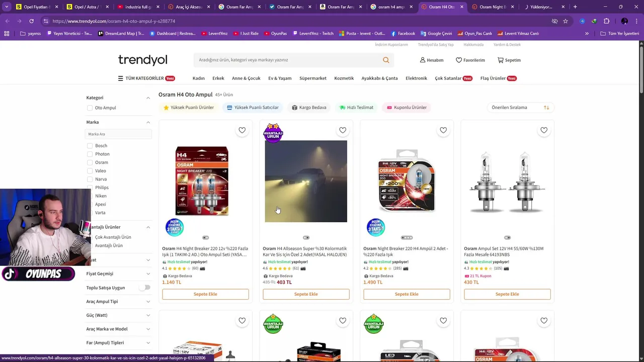Check the Narva brand filter

click(x=90, y=179)
